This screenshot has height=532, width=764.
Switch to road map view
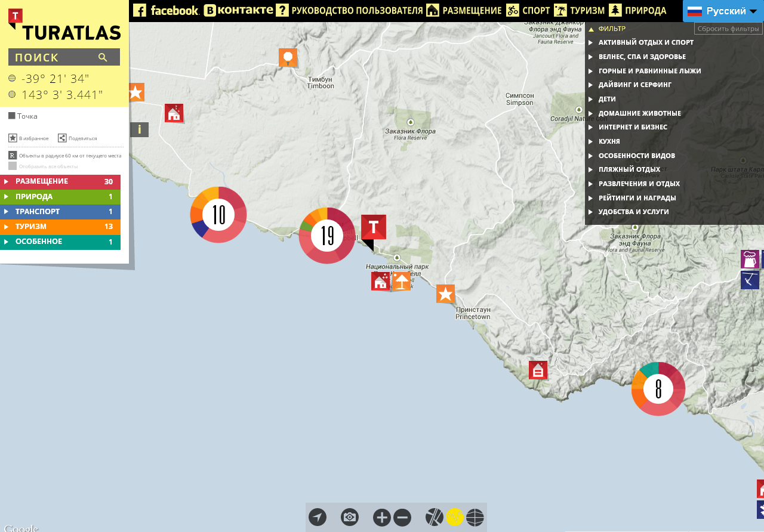point(435,517)
